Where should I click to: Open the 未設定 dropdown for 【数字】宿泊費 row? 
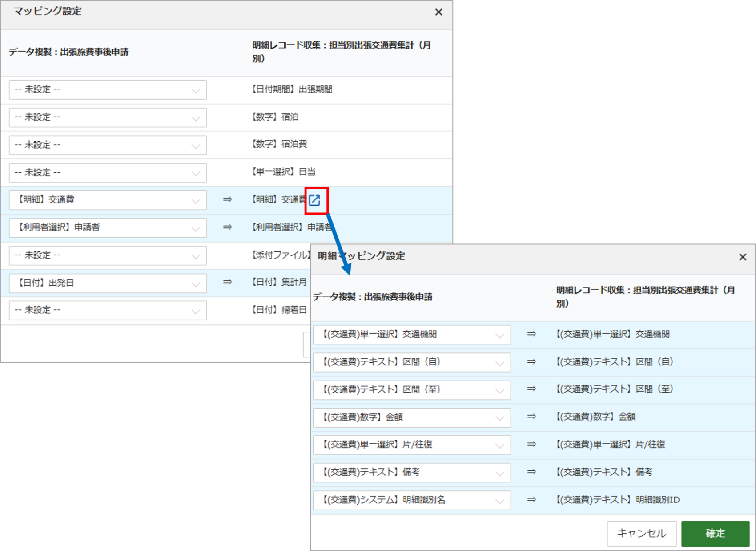[108, 145]
